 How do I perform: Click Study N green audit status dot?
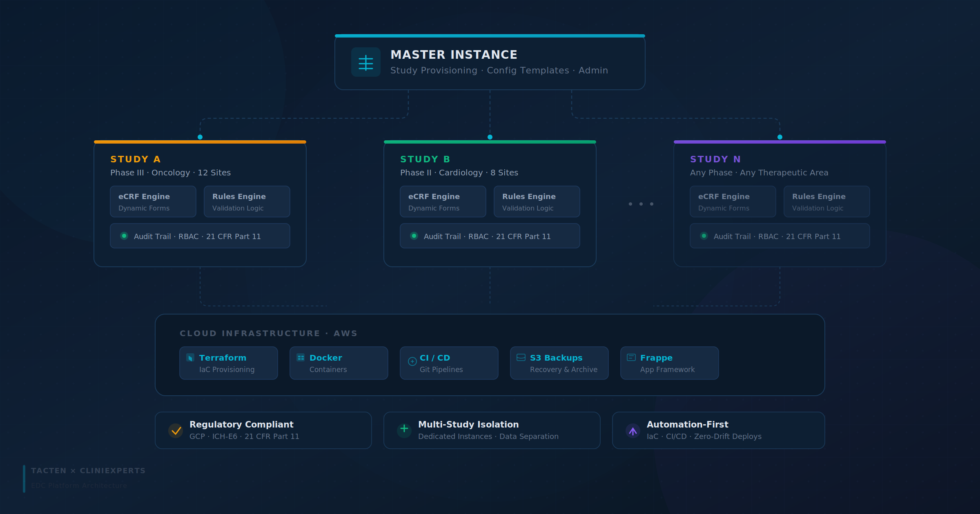click(704, 236)
